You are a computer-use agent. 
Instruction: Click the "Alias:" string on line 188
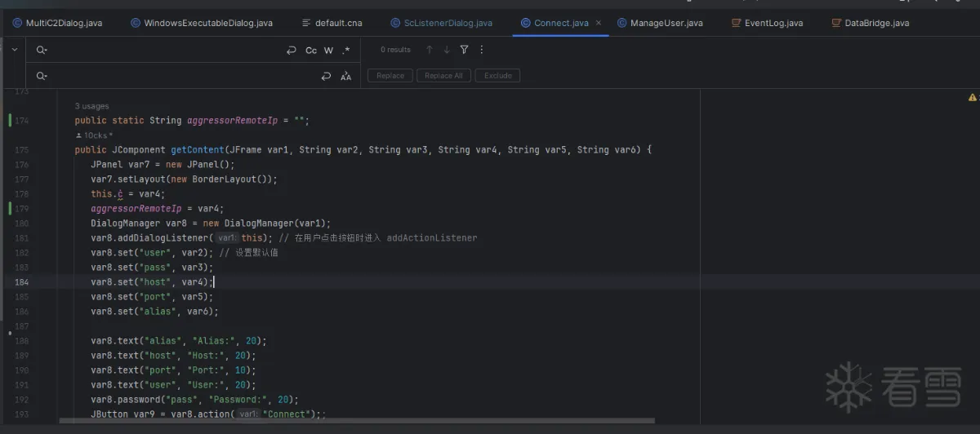coord(214,341)
